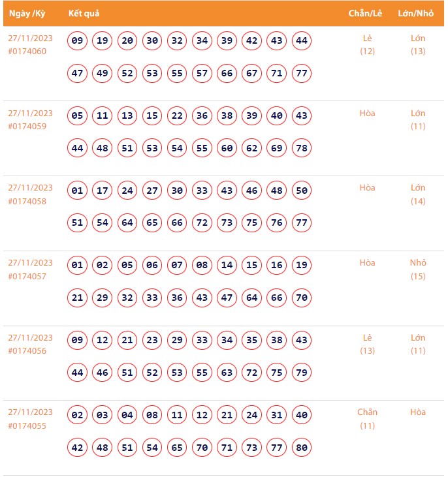
Task: Select ball 78 in draw #0174059
Action: tap(302, 148)
